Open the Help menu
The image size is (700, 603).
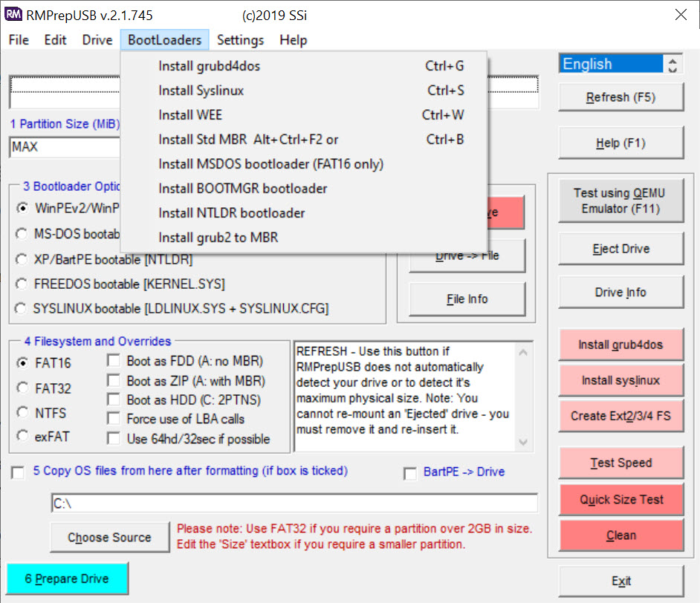[x=293, y=40]
